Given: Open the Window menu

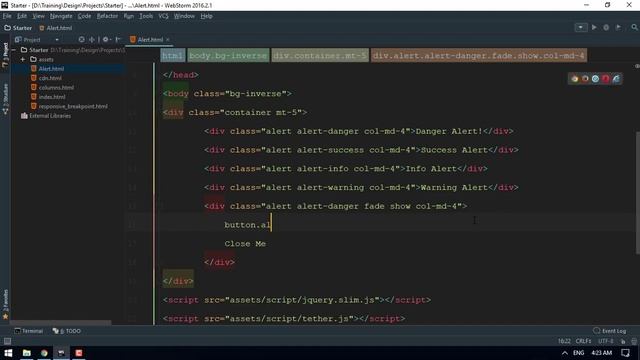Looking at the screenshot, I should tap(184, 16).
